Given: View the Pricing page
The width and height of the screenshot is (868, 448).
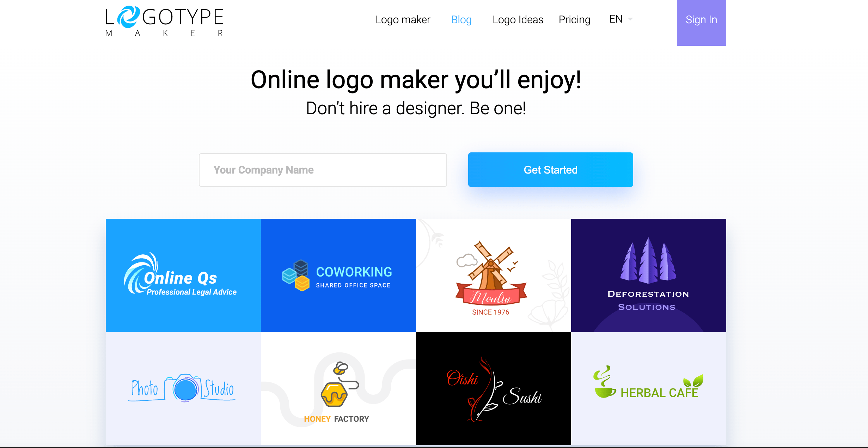Looking at the screenshot, I should tap(574, 19).
